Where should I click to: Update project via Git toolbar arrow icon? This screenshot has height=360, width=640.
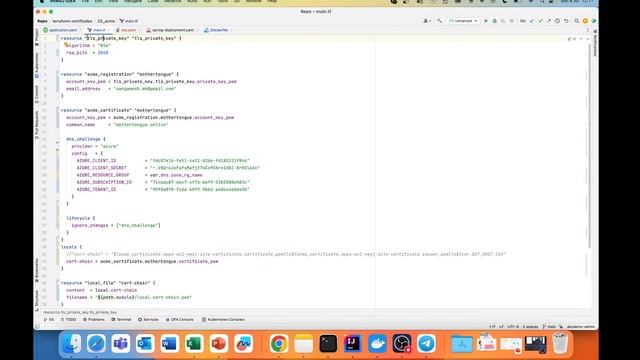tap(532, 21)
